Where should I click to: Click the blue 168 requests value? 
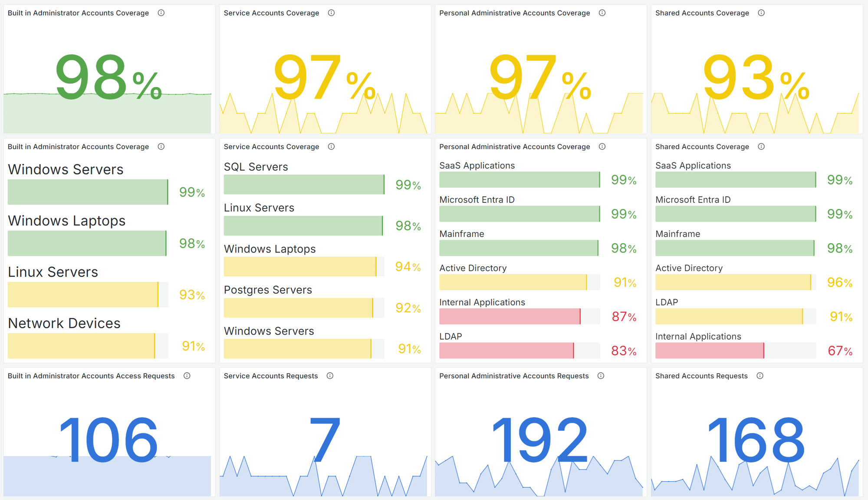pyautogui.click(x=756, y=440)
